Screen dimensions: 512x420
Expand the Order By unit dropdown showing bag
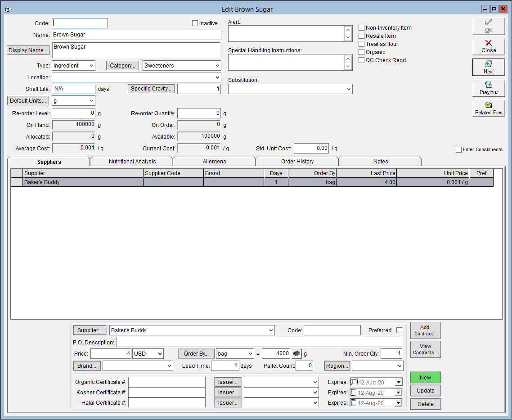coord(250,354)
